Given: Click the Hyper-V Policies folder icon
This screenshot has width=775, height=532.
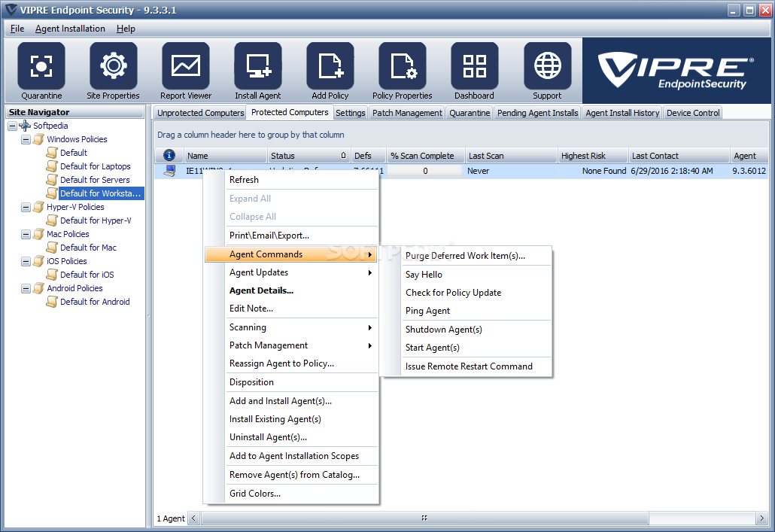Looking at the screenshot, I should (x=38, y=207).
